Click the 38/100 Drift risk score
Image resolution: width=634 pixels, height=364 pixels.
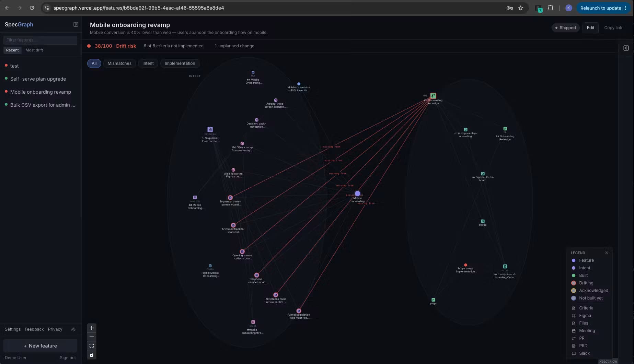pos(115,46)
